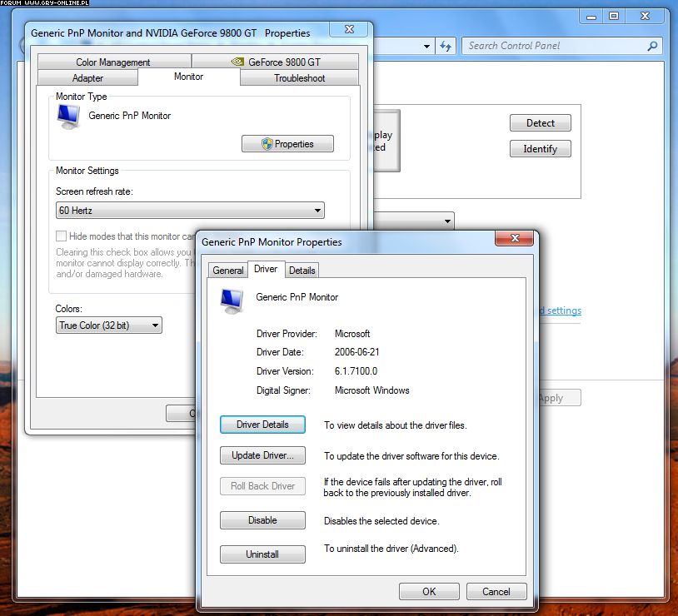Maximize the Control Panel window
This screenshot has width=678, height=616.
coord(614,17)
